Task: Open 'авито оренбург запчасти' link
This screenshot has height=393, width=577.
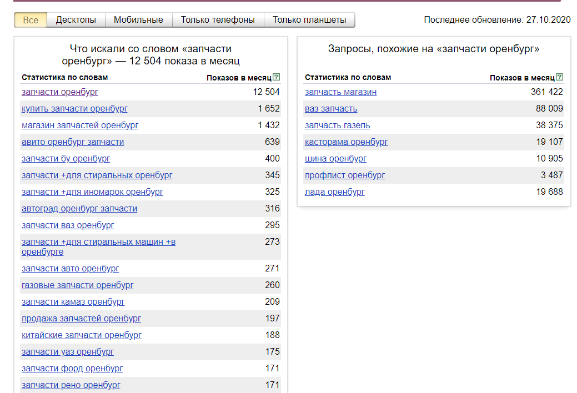Action: tap(72, 142)
